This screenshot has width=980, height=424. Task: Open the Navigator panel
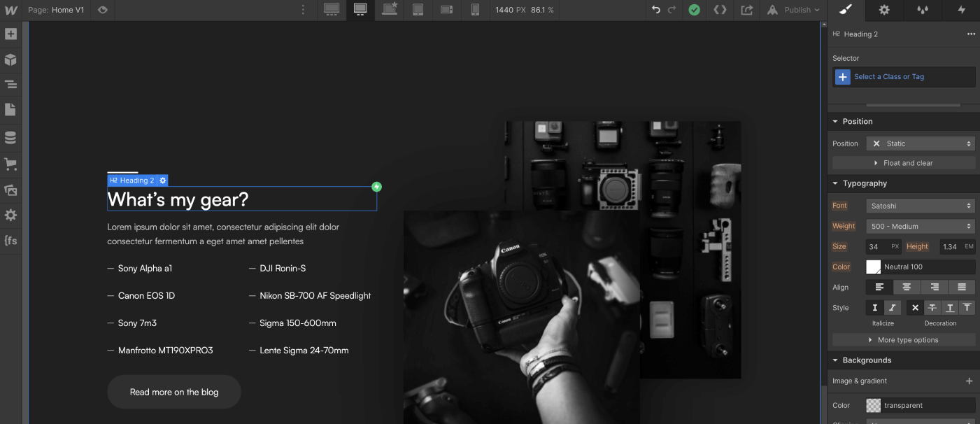[x=10, y=85]
